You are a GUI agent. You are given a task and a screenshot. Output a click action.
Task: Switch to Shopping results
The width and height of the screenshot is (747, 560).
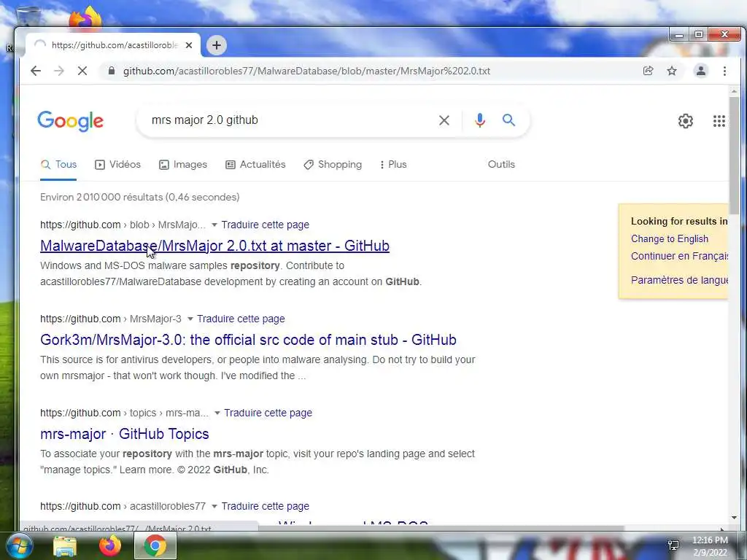[333, 165]
